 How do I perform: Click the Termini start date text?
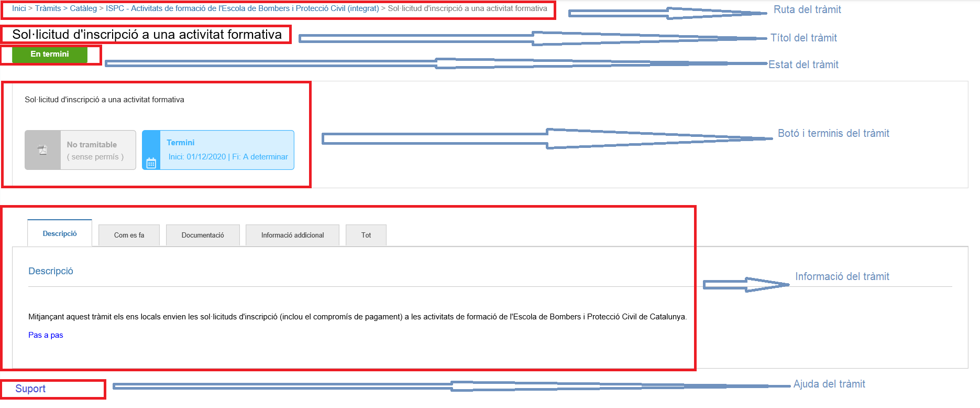197,157
